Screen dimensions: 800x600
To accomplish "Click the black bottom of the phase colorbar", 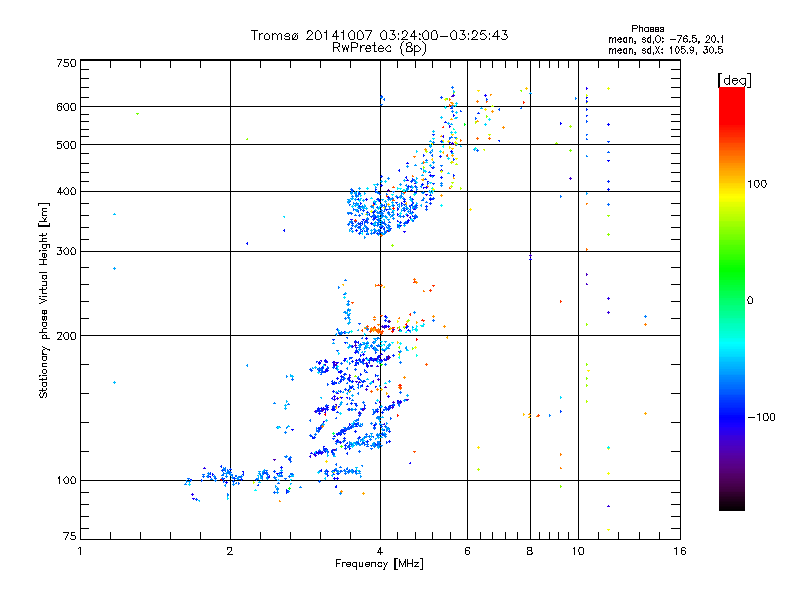I will click(732, 503).
